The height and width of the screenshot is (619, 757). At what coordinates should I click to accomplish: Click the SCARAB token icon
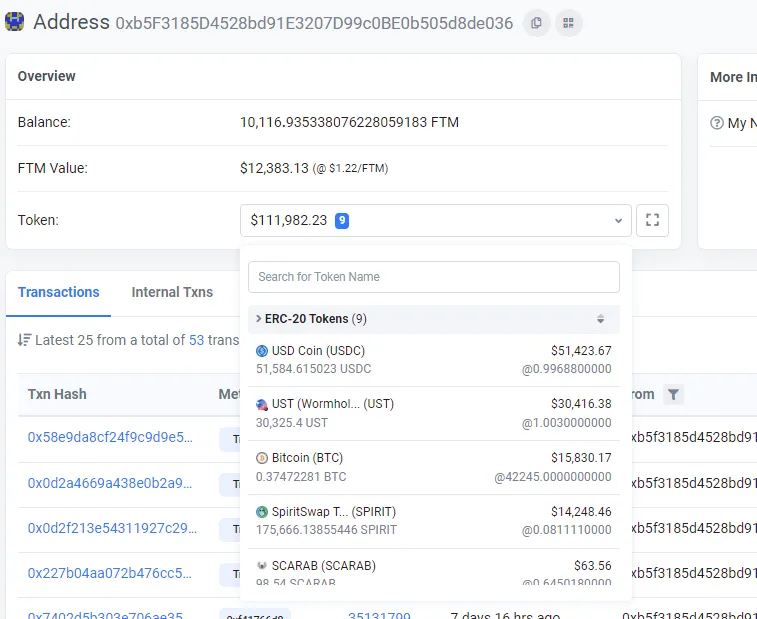[x=262, y=565]
